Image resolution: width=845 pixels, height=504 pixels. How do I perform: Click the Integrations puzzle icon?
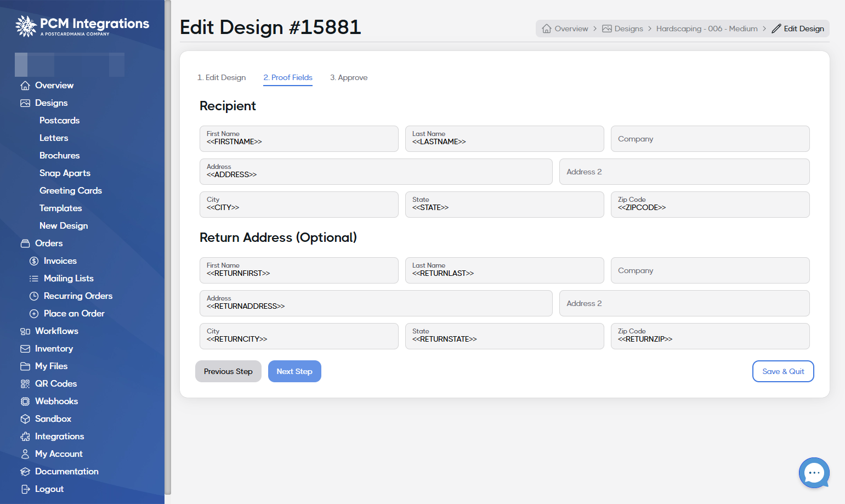coord(25,437)
